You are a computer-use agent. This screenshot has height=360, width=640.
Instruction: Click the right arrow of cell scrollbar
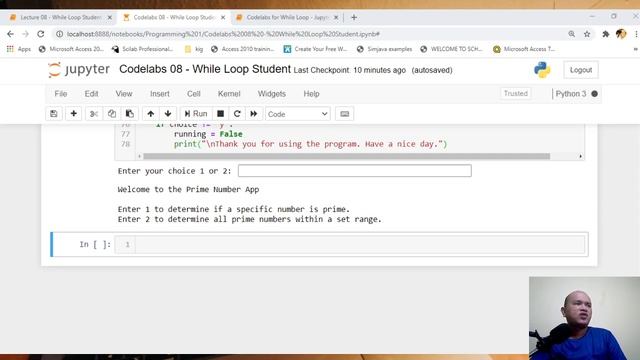580,156
